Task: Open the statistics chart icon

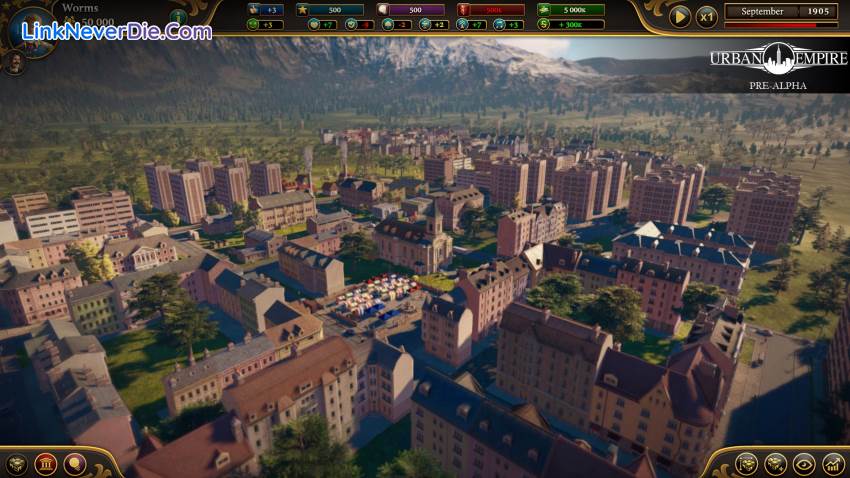Action: [833, 464]
